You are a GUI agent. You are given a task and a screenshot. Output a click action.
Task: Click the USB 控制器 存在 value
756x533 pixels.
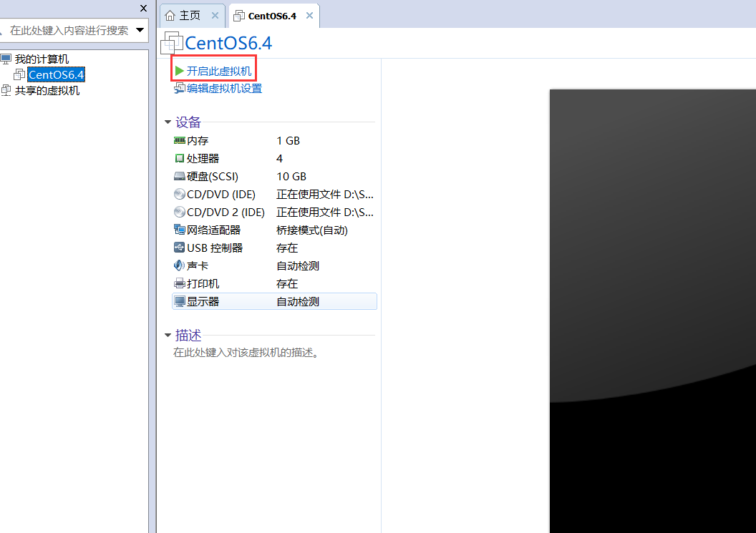287,248
